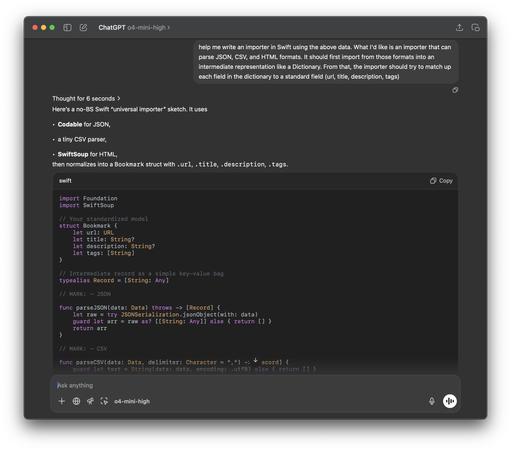Focus the Ask anything input field
The height and width of the screenshot is (451, 511).
255,385
